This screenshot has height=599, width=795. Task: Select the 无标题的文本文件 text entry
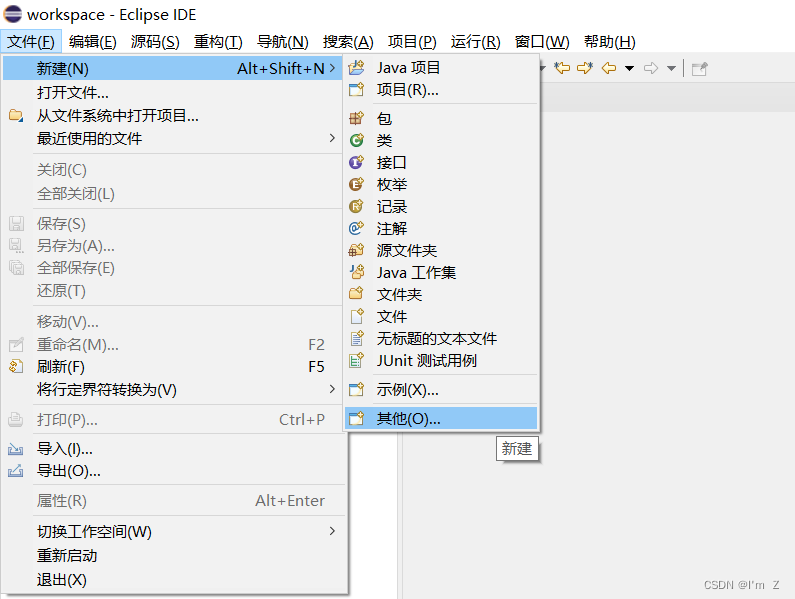coord(437,338)
